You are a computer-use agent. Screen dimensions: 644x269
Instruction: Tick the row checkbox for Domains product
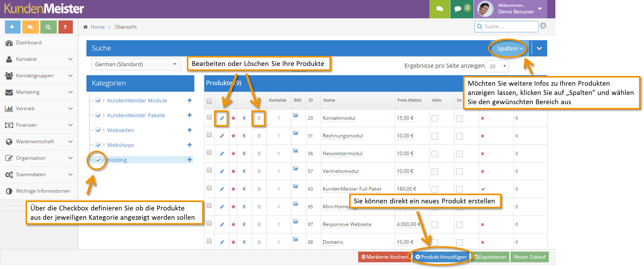[209, 241]
